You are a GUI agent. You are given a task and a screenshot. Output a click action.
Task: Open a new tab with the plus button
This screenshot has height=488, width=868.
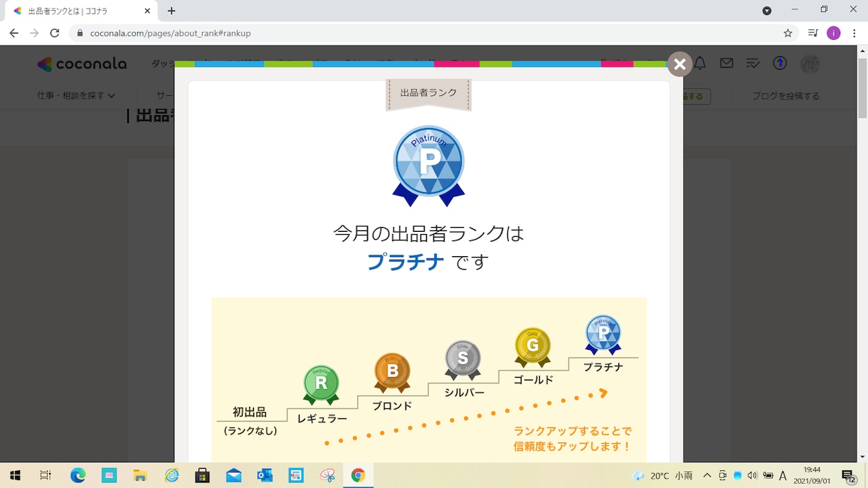(171, 11)
